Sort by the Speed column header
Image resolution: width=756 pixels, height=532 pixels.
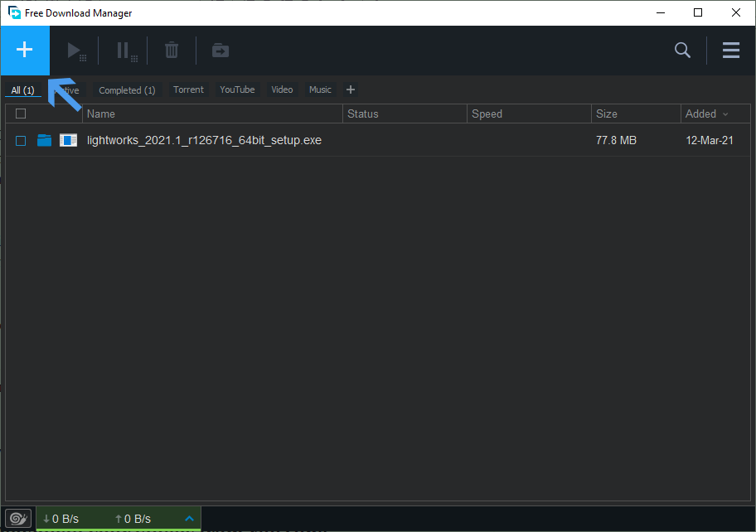click(529, 114)
